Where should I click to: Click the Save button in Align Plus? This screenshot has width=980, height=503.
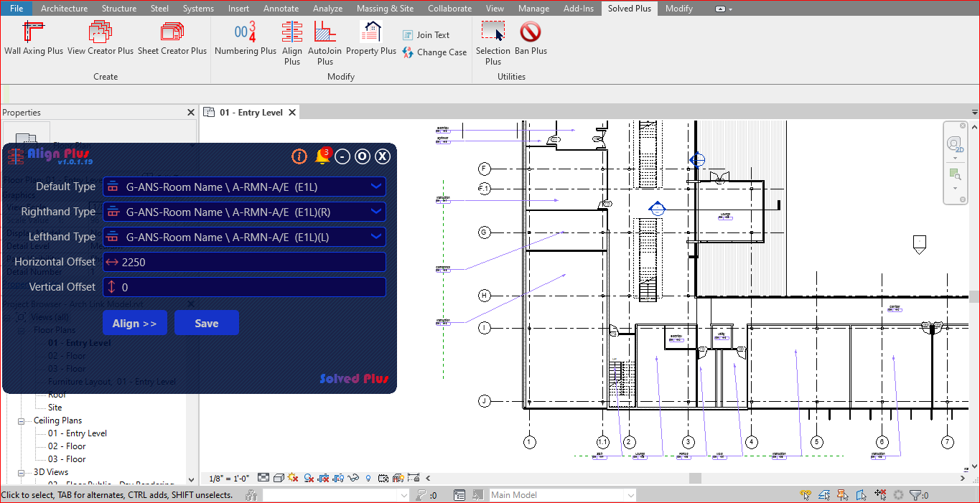[x=206, y=323]
